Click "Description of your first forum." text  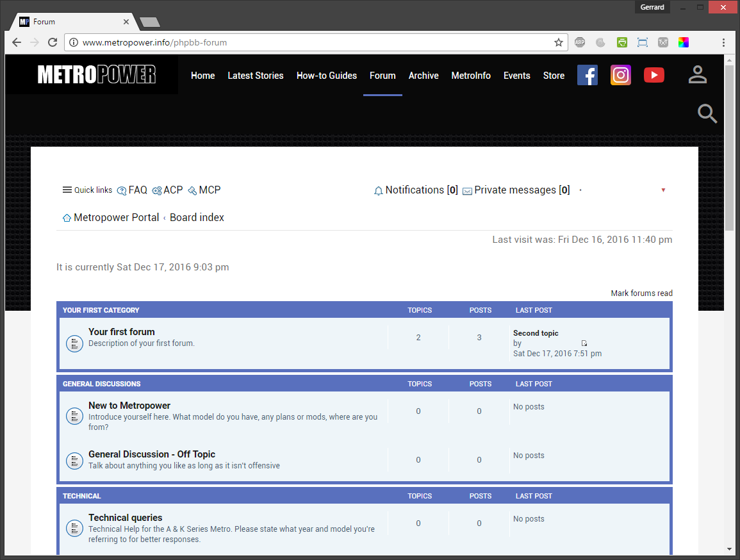[x=142, y=343]
